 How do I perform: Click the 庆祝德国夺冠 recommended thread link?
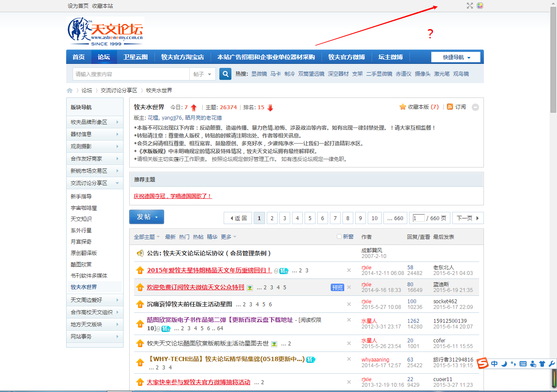tap(173, 196)
